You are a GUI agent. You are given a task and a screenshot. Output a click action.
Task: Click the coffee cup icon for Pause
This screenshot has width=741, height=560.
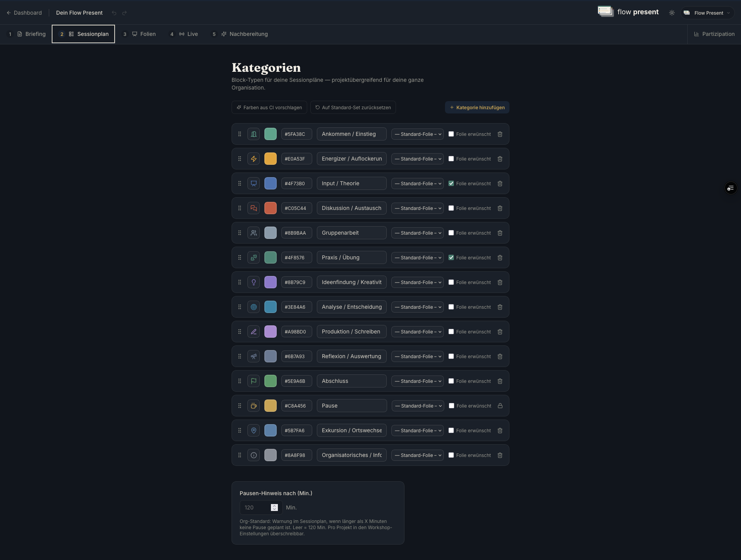pos(254,406)
